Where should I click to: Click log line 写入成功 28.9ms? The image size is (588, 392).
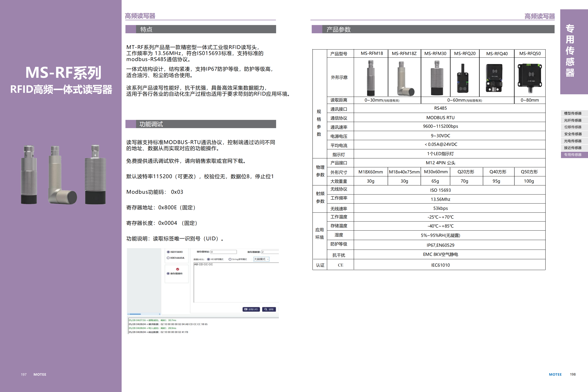(x=153, y=328)
